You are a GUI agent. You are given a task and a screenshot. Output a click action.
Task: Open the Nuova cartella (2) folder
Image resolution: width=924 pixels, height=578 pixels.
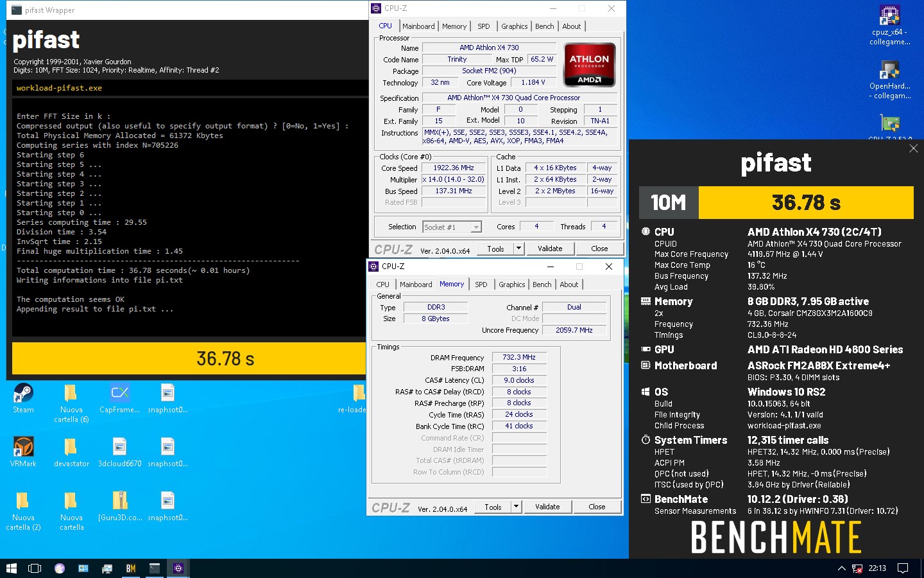click(x=23, y=511)
